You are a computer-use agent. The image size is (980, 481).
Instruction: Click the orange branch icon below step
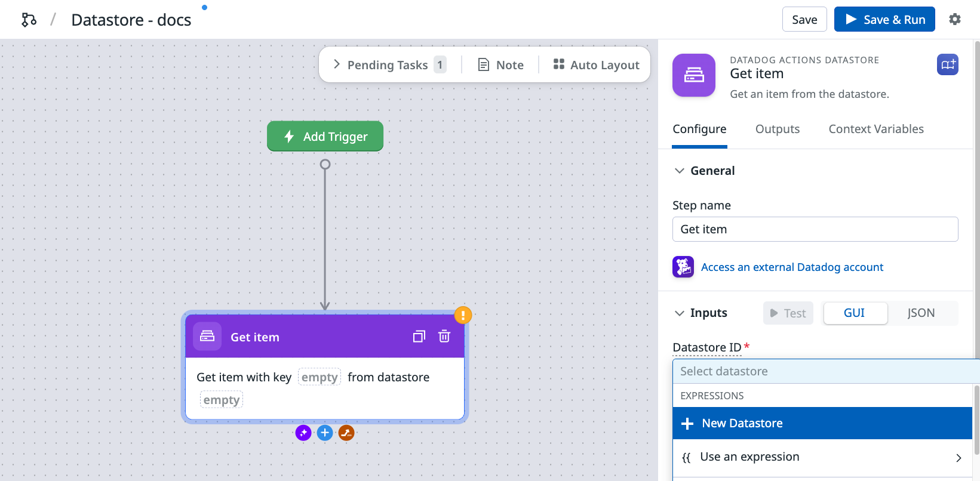pos(346,433)
